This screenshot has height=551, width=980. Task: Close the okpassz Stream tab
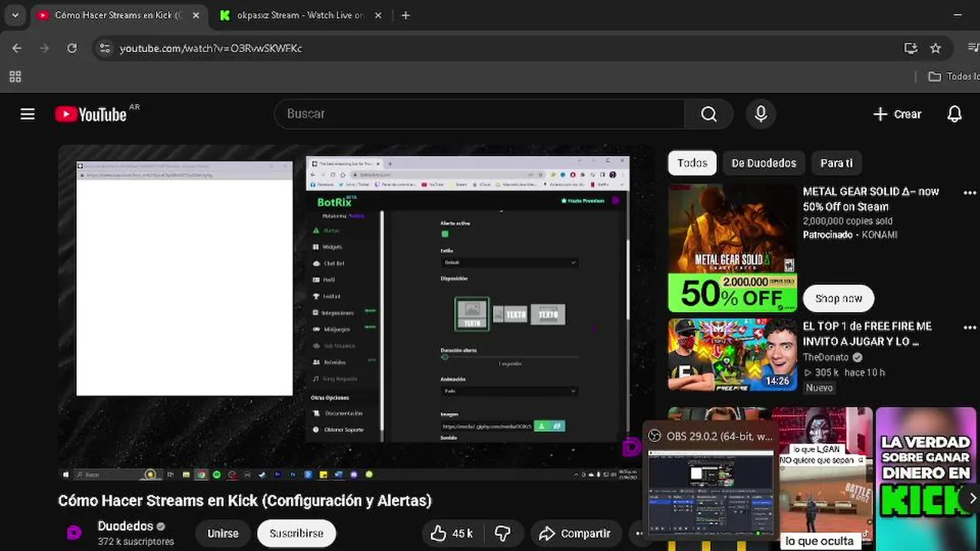point(377,15)
